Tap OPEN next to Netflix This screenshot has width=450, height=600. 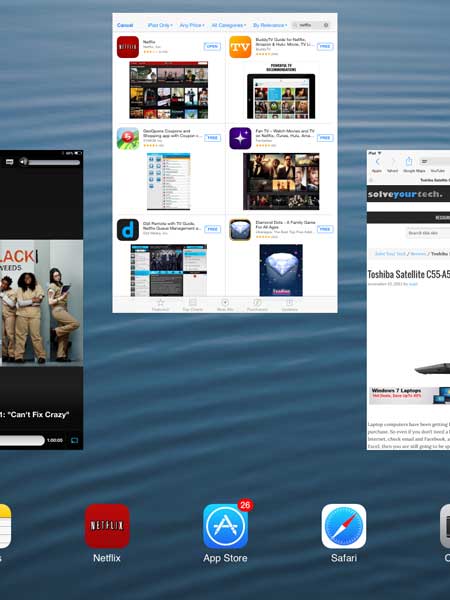[x=212, y=46]
